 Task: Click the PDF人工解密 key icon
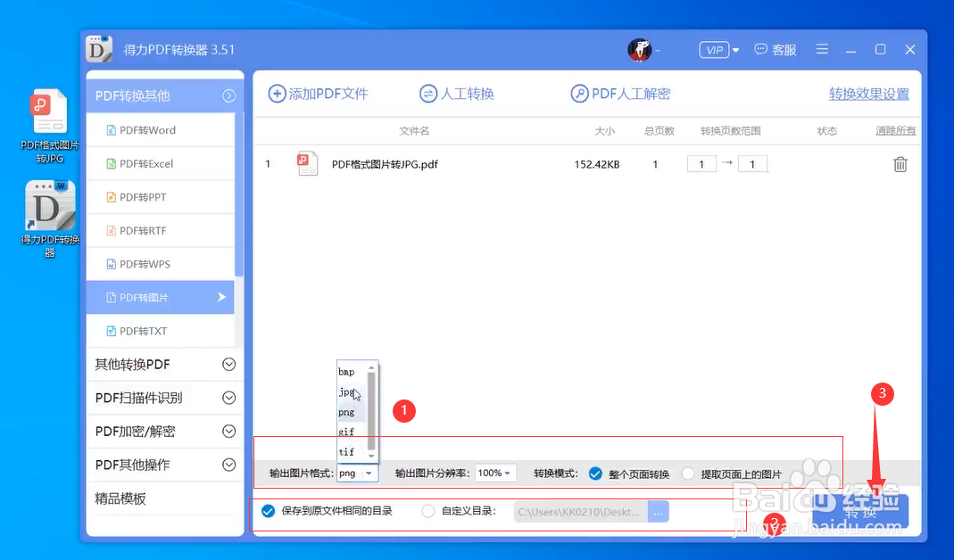(579, 94)
